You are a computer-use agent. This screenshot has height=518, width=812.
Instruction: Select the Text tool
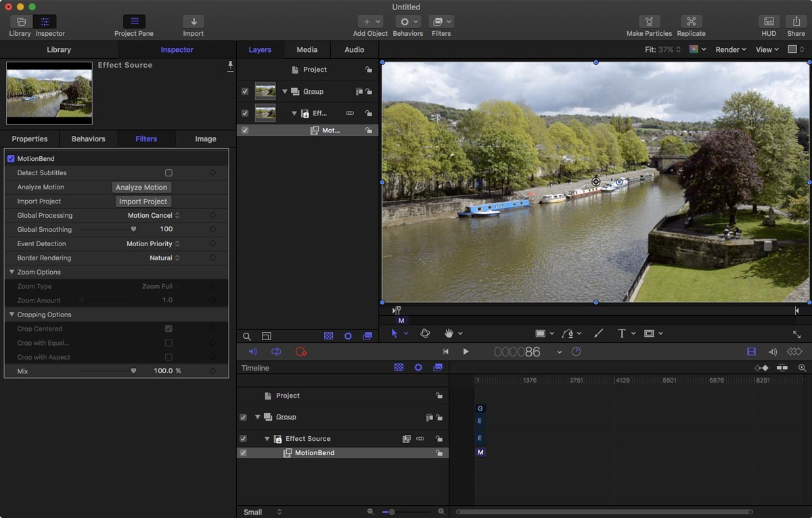point(622,333)
